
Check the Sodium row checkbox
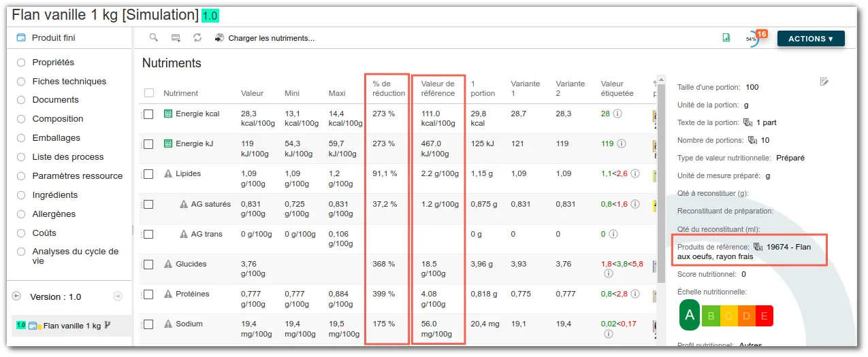(x=148, y=324)
